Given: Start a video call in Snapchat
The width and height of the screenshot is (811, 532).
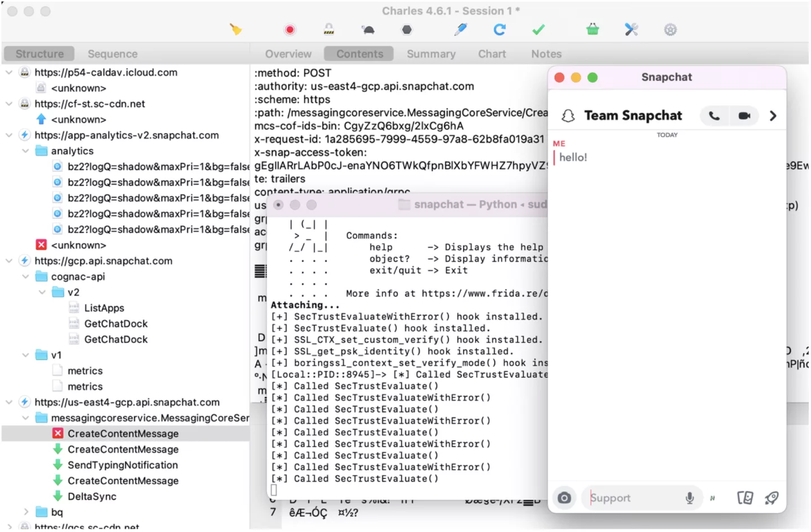Looking at the screenshot, I should click(744, 115).
